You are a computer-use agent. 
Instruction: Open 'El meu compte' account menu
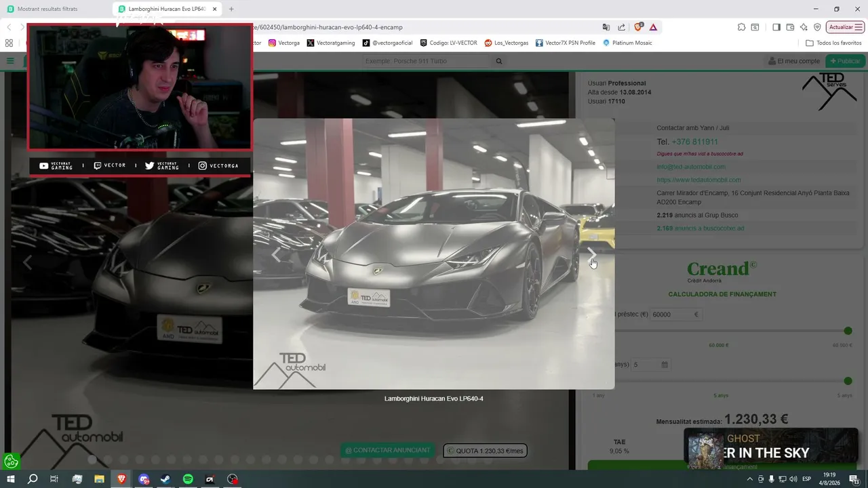click(x=794, y=61)
